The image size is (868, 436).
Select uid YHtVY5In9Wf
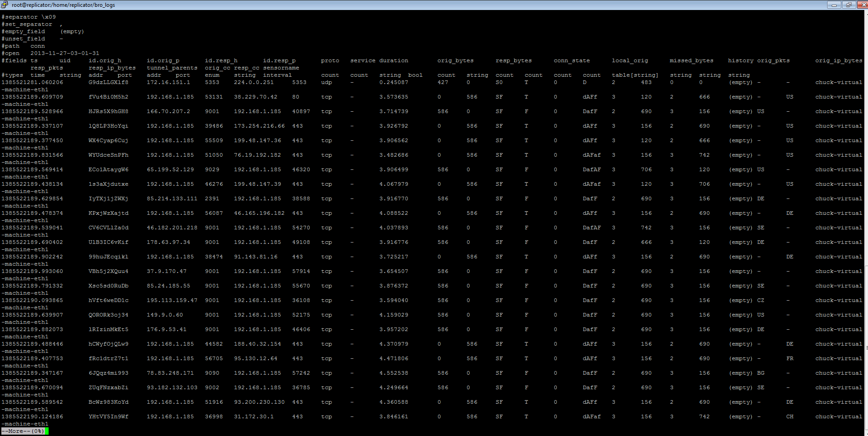click(x=109, y=417)
